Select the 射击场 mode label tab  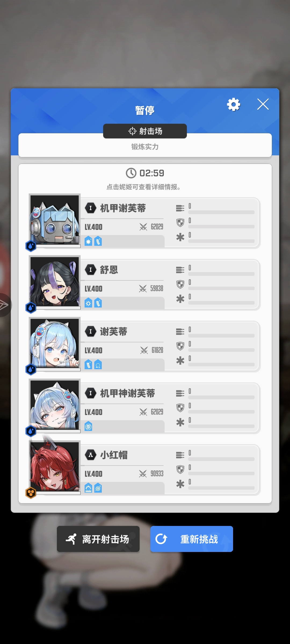[145, 131]
